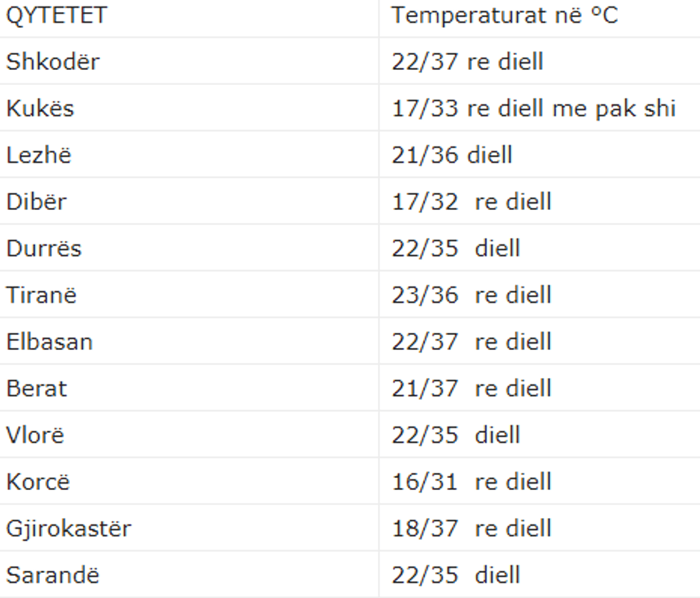Click the Tiranë city name
This screenshot has height=598, width=700.
point(41,295)
